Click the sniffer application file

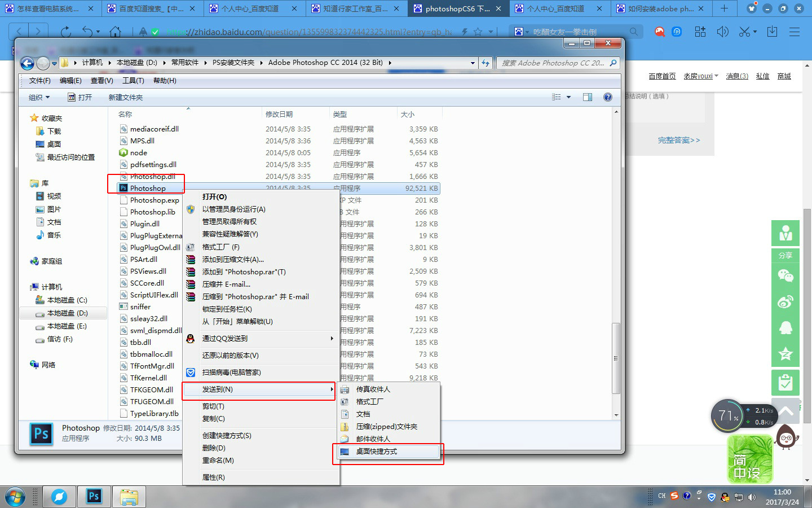[140, 307]
